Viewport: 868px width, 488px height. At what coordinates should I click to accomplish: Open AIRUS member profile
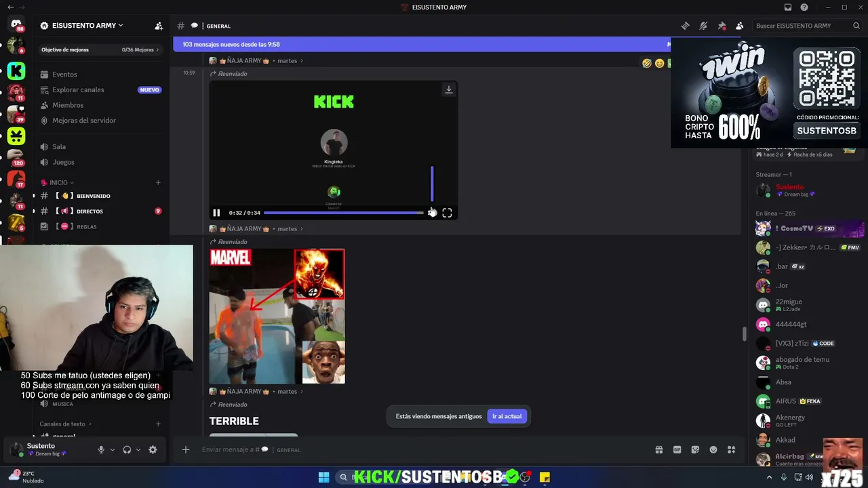click(807, 401)
